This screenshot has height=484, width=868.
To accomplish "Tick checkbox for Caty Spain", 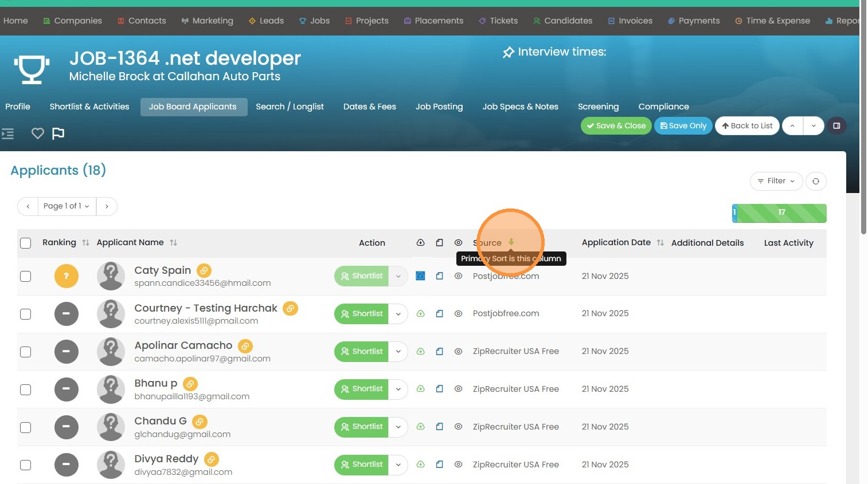I will click(26, 276).
